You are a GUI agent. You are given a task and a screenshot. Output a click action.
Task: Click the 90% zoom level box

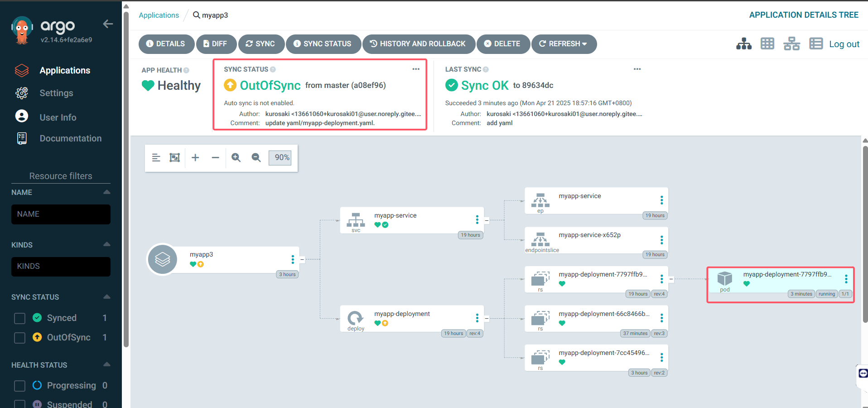click(280, 158)
